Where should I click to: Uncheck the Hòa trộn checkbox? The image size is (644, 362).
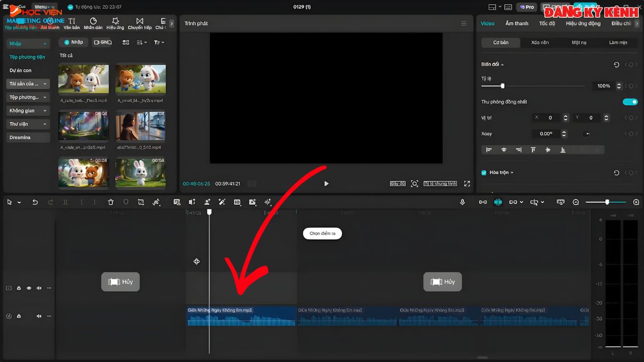tap(484, 172)
